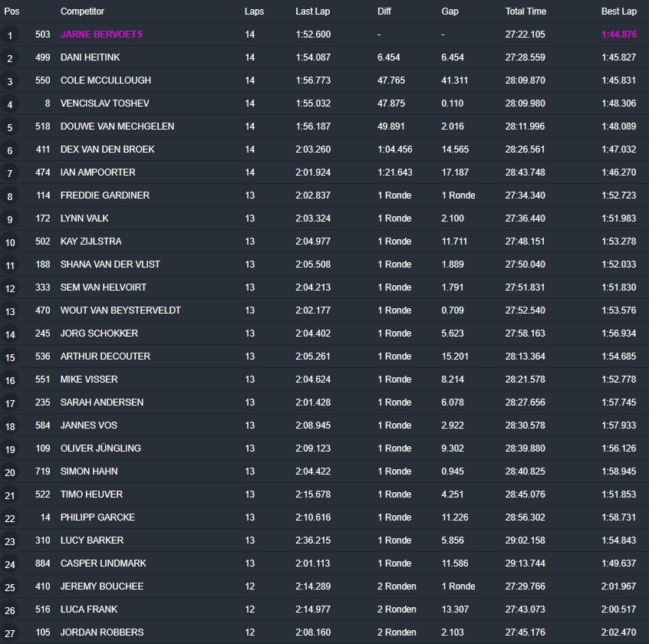The height and width of the screenshot is (644, 649).
Task: Click competitor Lucy Barker
Action: (x=91, y=540)
